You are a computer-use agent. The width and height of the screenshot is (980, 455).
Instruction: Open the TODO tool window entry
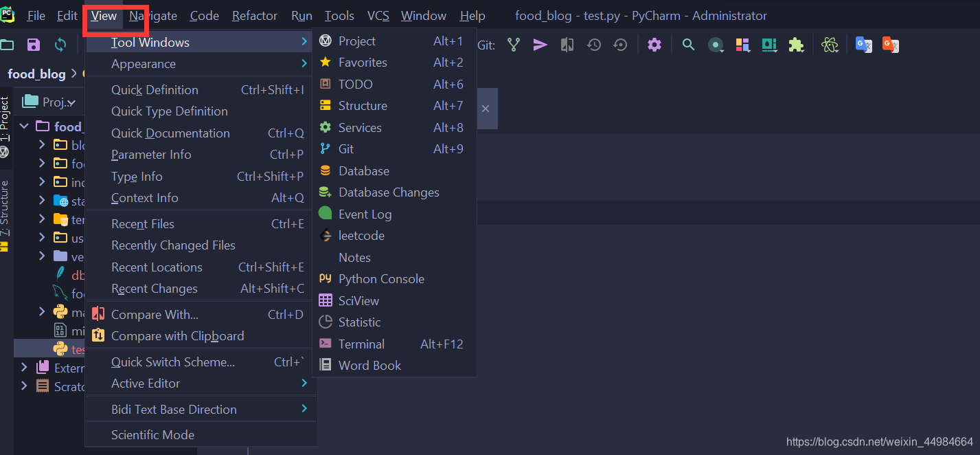[394, 85]
